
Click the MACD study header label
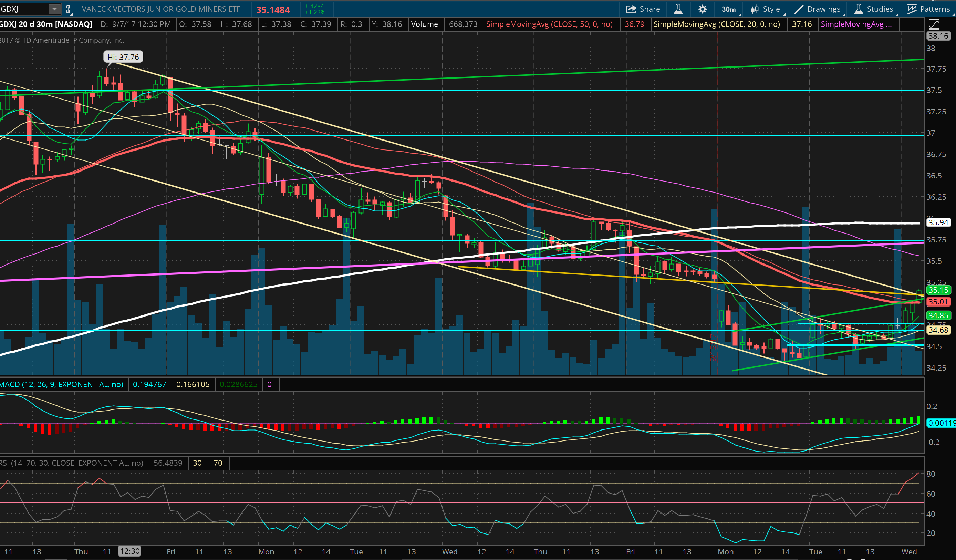[x=61, y=384]
